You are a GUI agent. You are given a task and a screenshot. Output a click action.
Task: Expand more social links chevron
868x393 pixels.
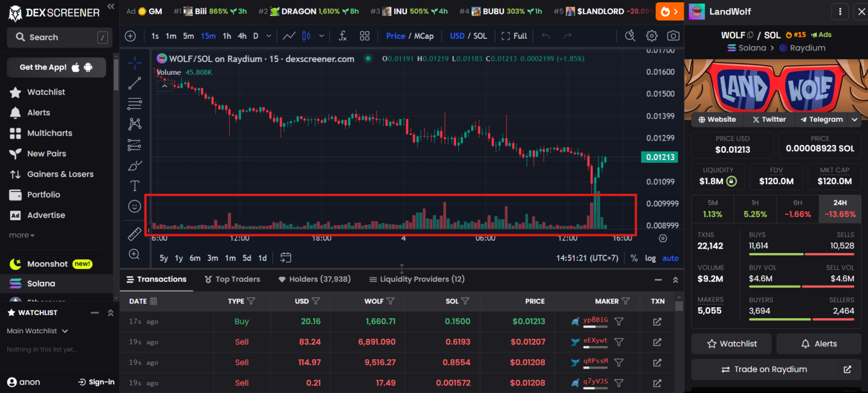855,119
